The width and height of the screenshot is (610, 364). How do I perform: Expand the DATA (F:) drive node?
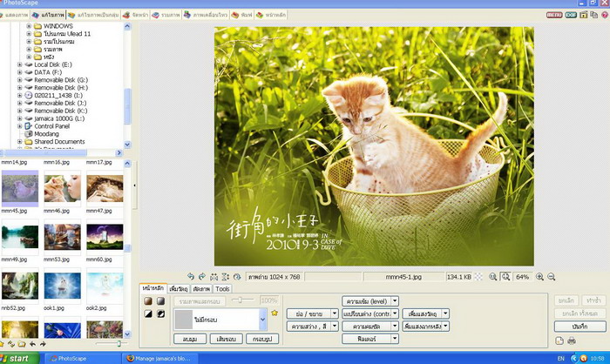tap(19, 72)
